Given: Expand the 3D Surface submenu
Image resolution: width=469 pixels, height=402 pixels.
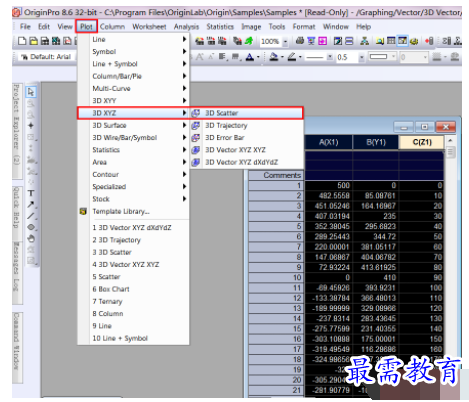Looking at the screenshot, I should click(134, 125).
